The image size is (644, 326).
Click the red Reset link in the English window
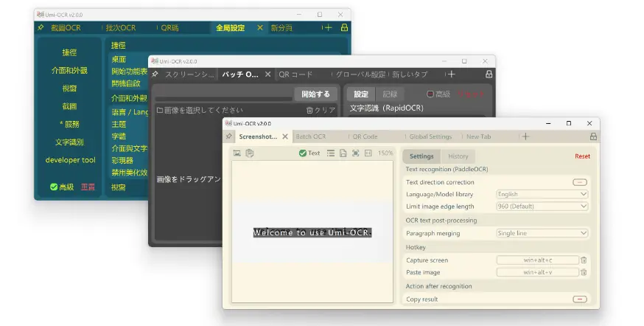582,156
